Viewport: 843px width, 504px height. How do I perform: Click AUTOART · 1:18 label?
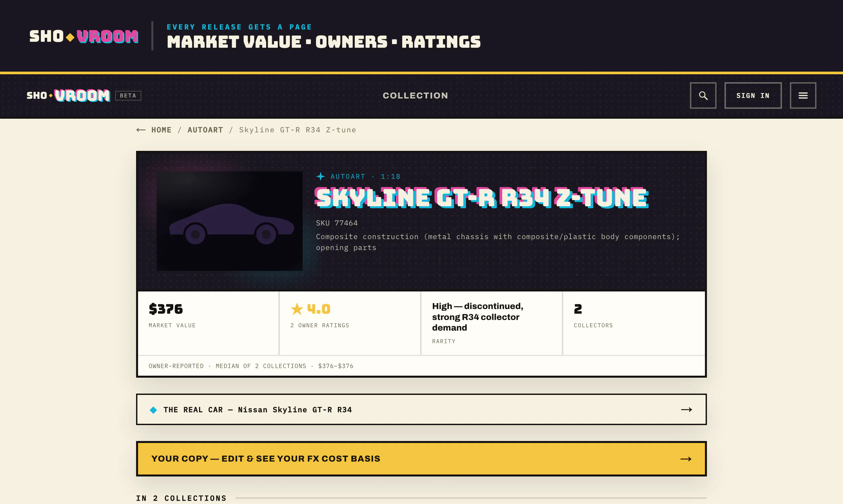pyautogui.click(x=365, y=177)
